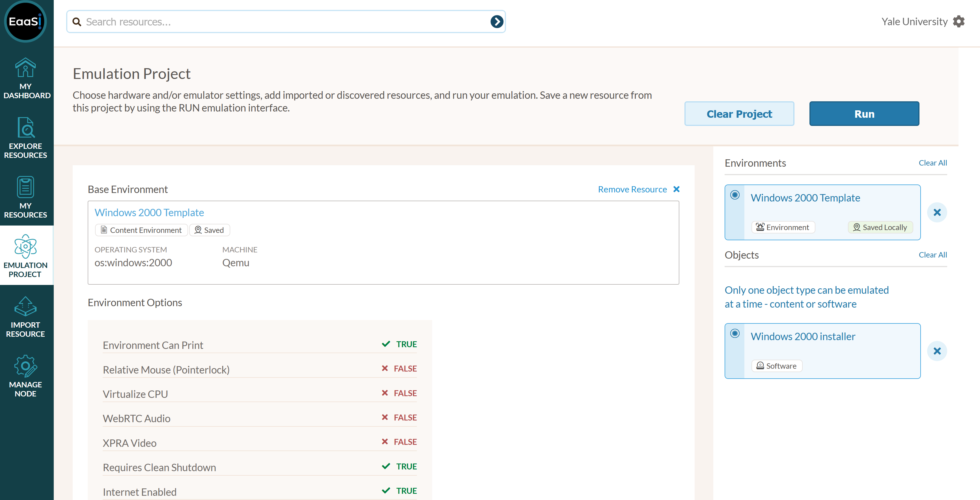Click the Environment Options heading
Image resolution: width=980 pixels, height=500 pixels.
(x=135, y=302)
